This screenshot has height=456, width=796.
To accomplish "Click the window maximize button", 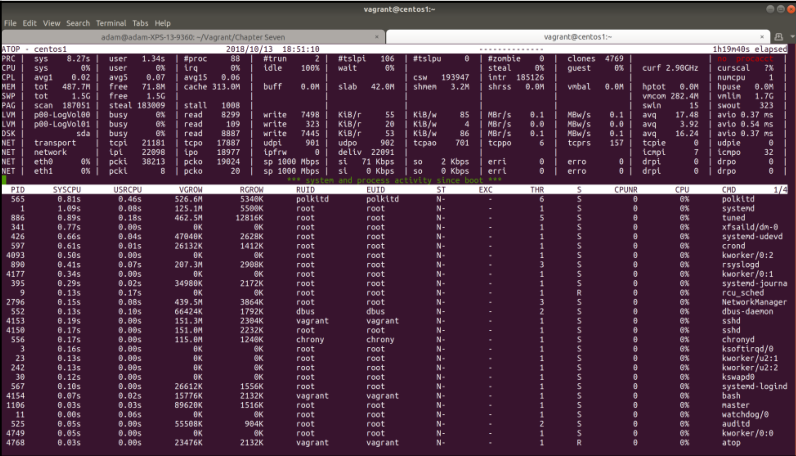I will pyautogui.click(x=780, y=9).
